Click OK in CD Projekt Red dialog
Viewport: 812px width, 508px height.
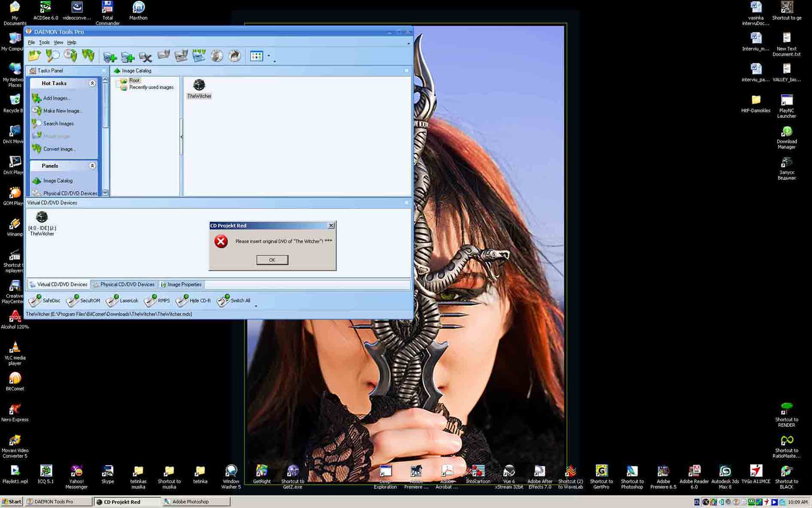point(272,260)
